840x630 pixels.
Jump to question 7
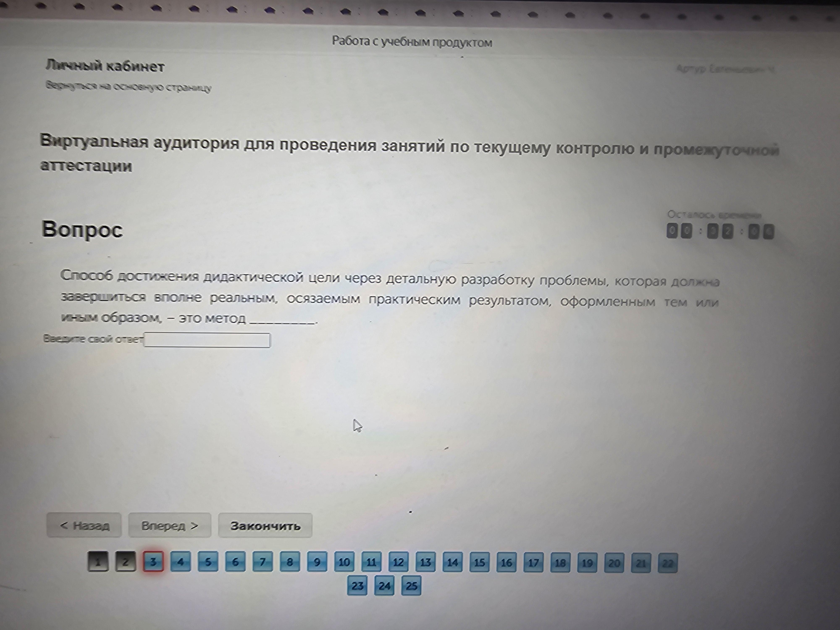click(x=262, y=562)
